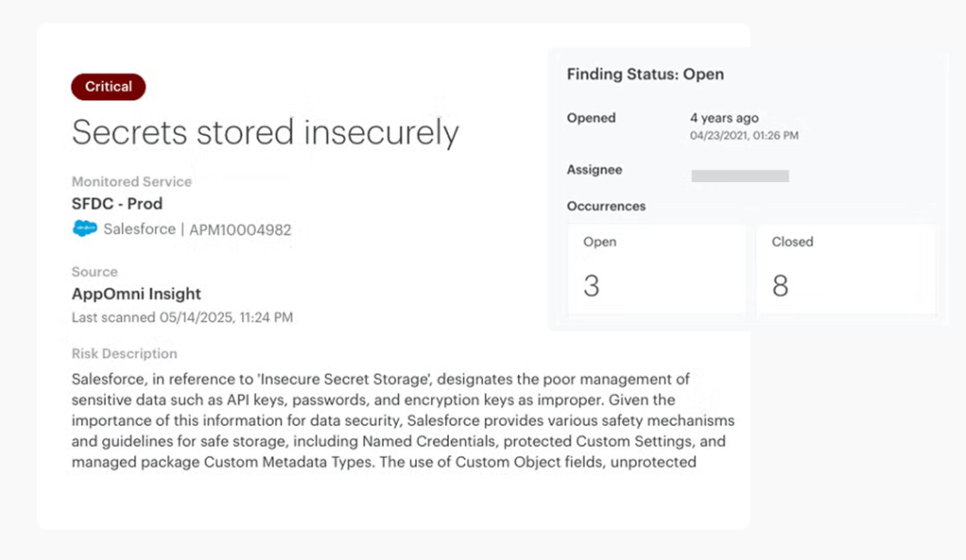Click the 4 years ago opened date
This screenshot has width=966, height=560.
724,118
